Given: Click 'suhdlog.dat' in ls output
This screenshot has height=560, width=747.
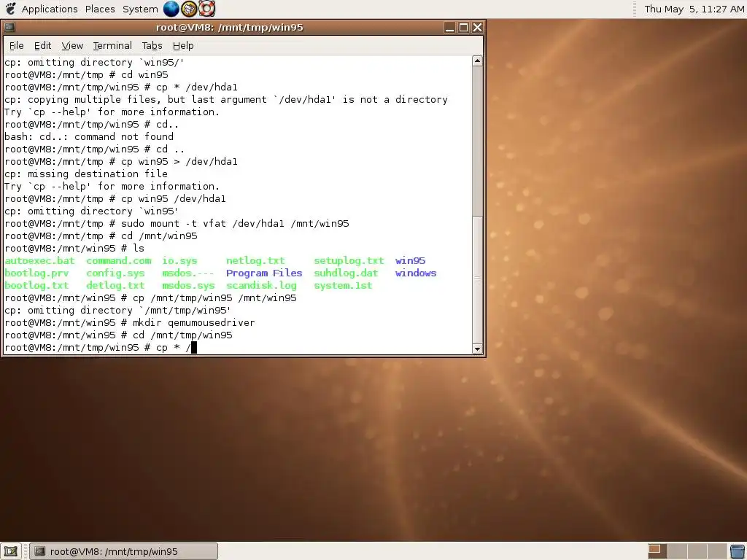Looking at the screenshot, I should pyautogui.click(x=346, y=273).
